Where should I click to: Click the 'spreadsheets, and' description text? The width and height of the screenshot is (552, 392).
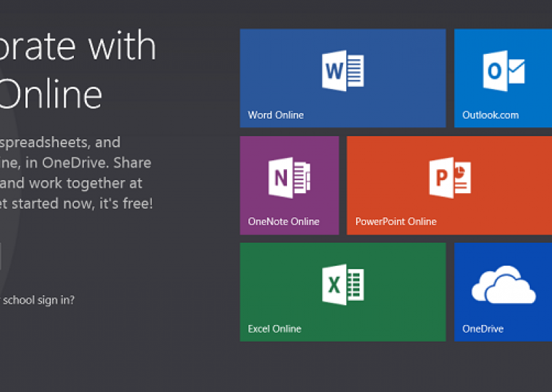[60, 143]
